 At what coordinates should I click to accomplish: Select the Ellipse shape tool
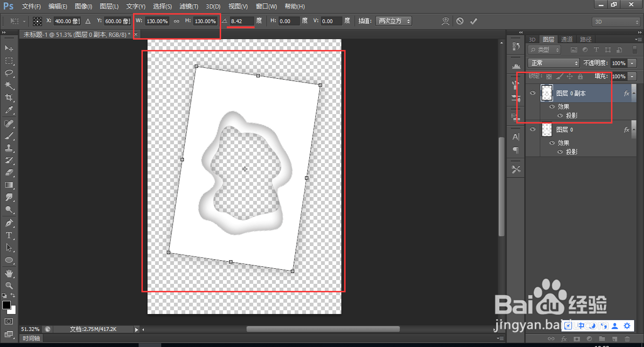[9, 260]
